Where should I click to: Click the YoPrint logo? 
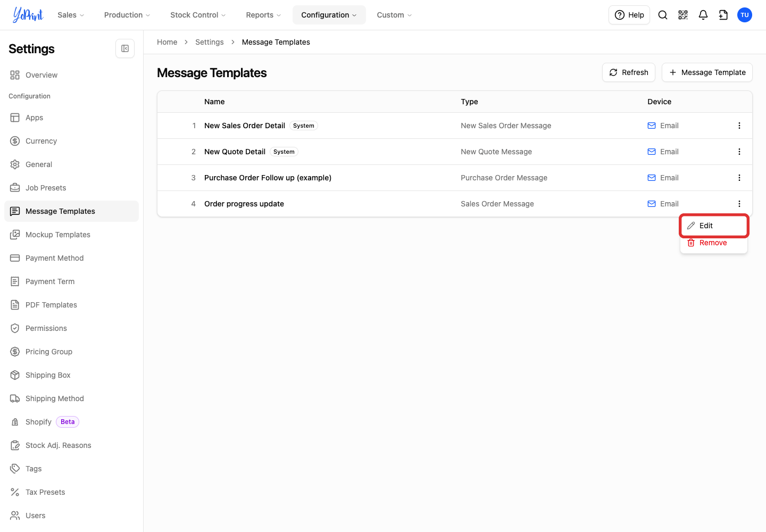[x=28, y=15]
